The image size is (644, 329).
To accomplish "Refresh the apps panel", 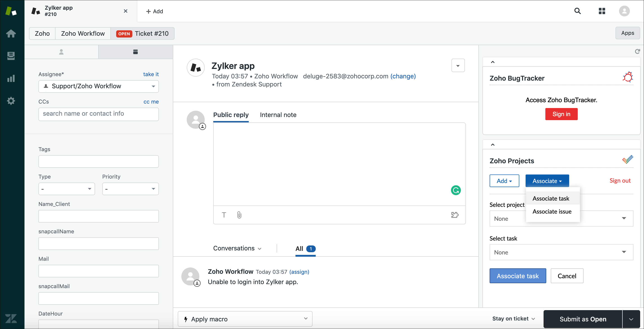I will 637,51.
